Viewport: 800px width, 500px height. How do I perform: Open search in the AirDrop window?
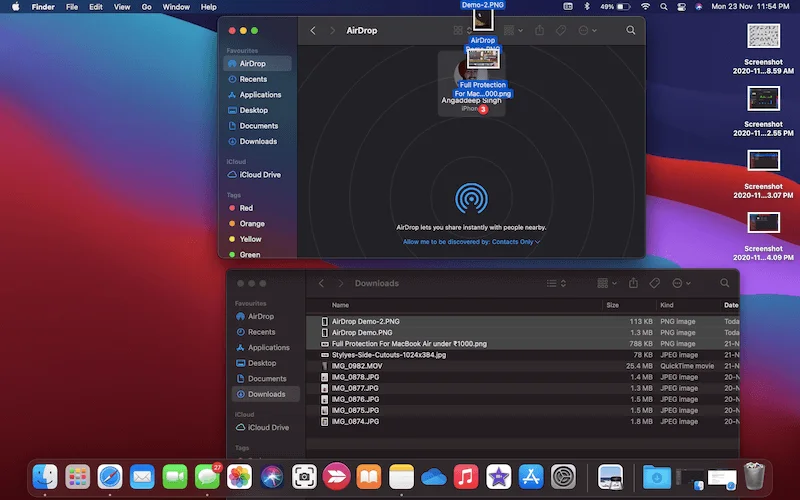tap(631, 31)
